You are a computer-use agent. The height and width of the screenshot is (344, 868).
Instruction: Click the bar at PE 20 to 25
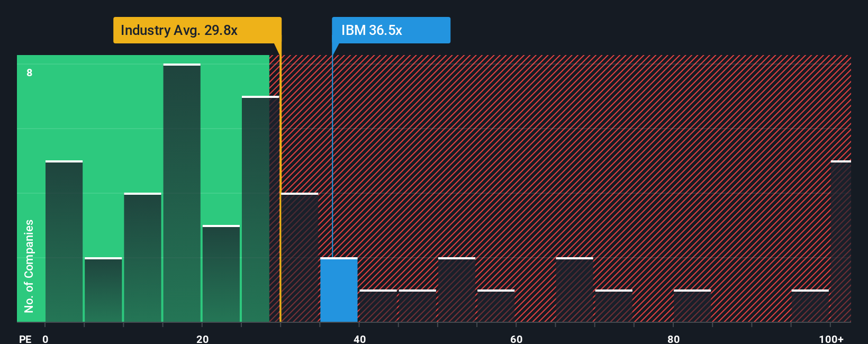click(x=221, y=274)
